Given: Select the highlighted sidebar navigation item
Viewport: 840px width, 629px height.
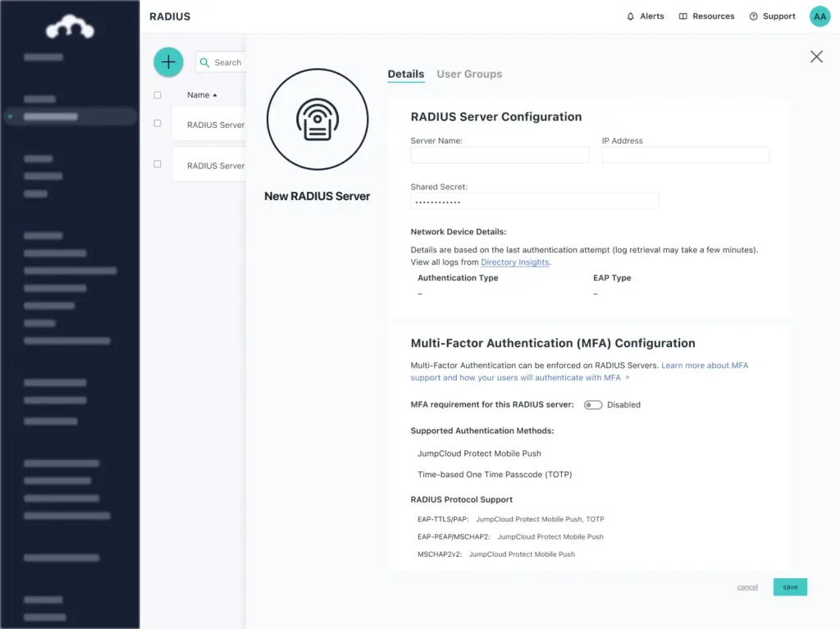Looking at the screenshot, I should tap(70, 116).
